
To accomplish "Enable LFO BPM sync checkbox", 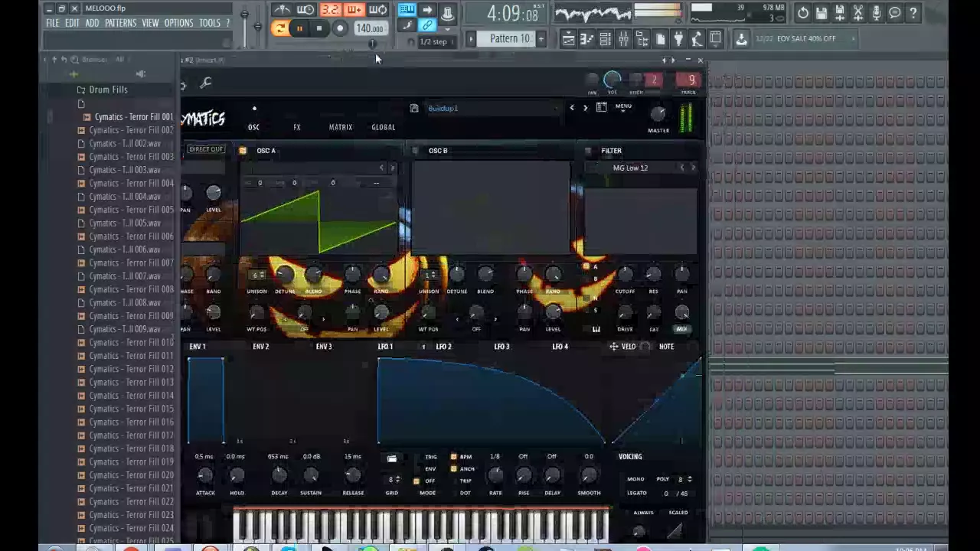I will (x=454, y=457).
